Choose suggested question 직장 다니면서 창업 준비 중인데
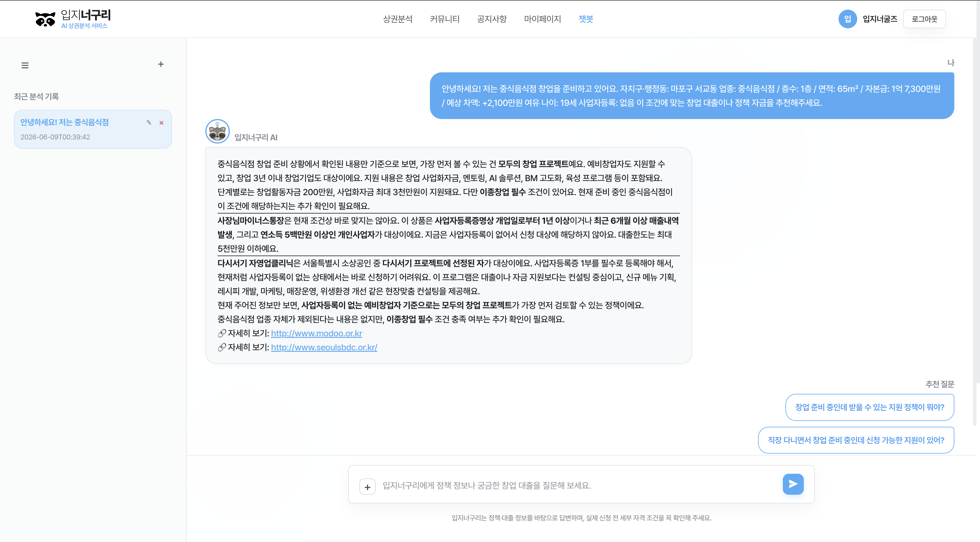The image size is (980, 542). click(x=856, y=440)
